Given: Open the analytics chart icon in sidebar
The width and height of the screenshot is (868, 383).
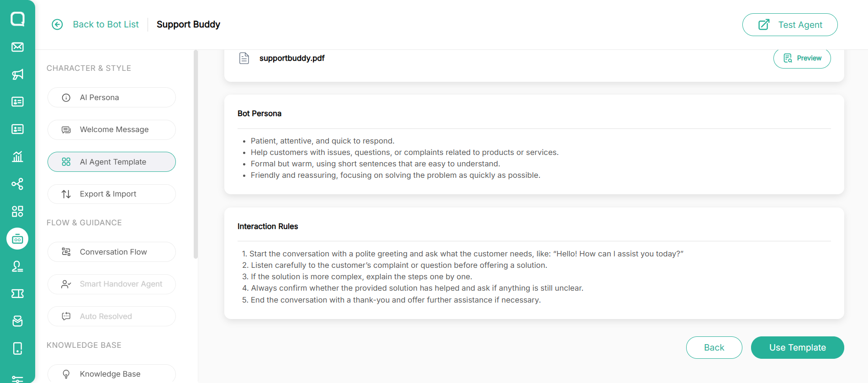Looking at the screenshot, I should [x=17, y=157].
